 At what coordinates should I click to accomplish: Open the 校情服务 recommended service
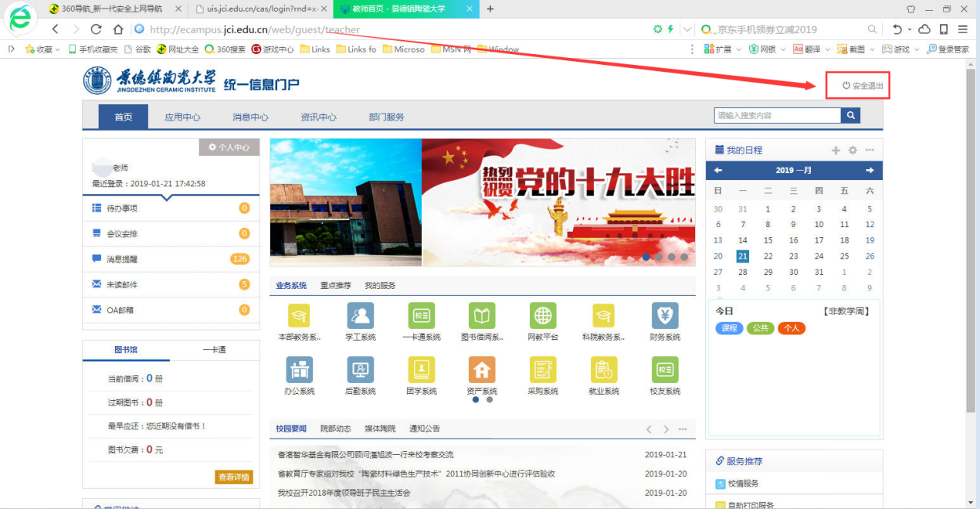[742, 484]
